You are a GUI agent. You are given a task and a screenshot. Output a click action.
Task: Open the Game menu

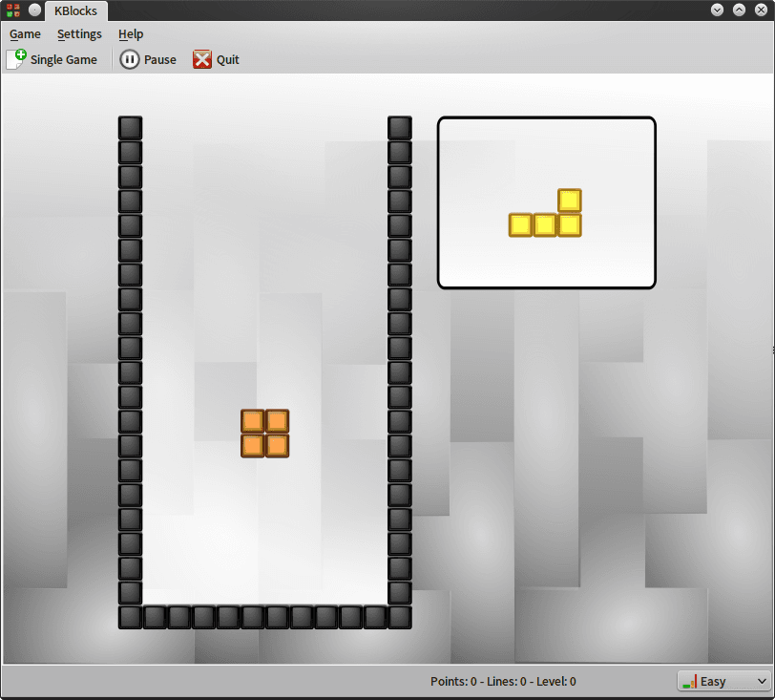(25, 34)
